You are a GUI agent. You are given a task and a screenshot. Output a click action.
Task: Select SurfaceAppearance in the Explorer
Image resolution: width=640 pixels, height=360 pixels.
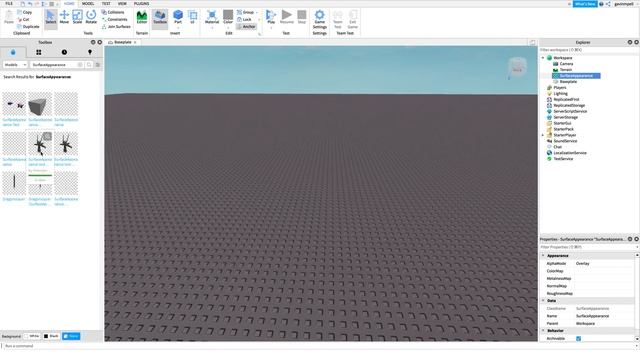576,76
